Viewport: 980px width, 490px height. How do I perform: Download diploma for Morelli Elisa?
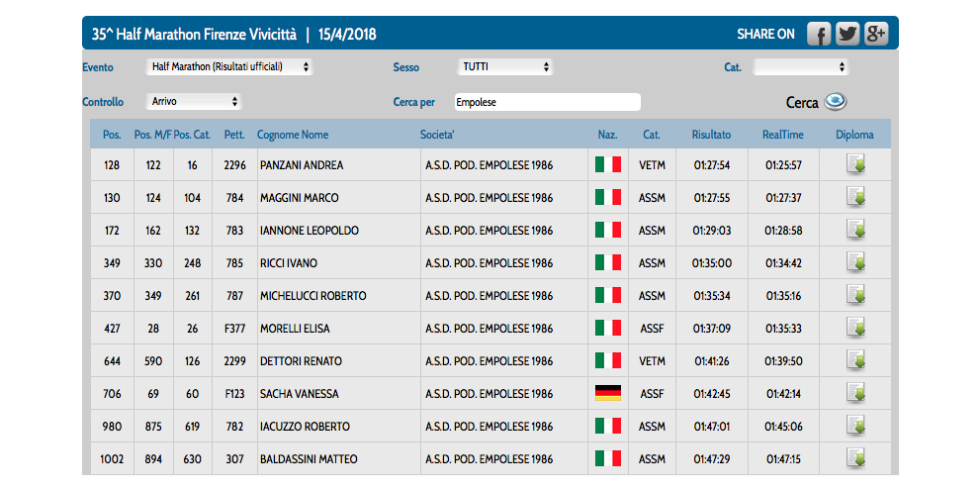tap(855, 327)
